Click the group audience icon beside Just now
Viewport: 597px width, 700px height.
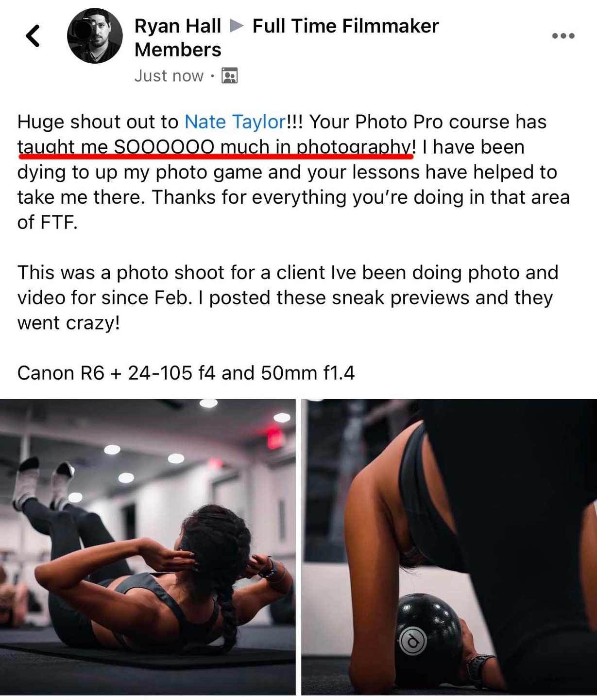click(x=229, y=76)
